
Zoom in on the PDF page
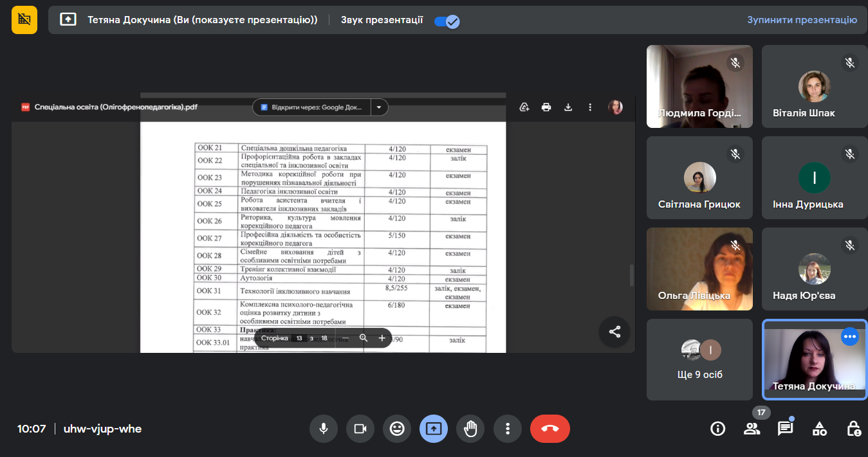pos(382,338)
